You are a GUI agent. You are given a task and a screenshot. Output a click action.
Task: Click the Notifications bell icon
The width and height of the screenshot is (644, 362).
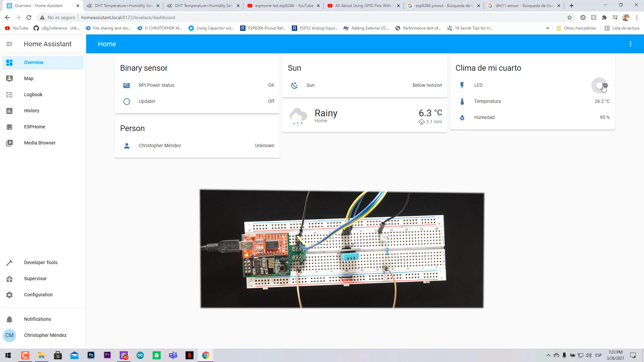click(9, 319)
